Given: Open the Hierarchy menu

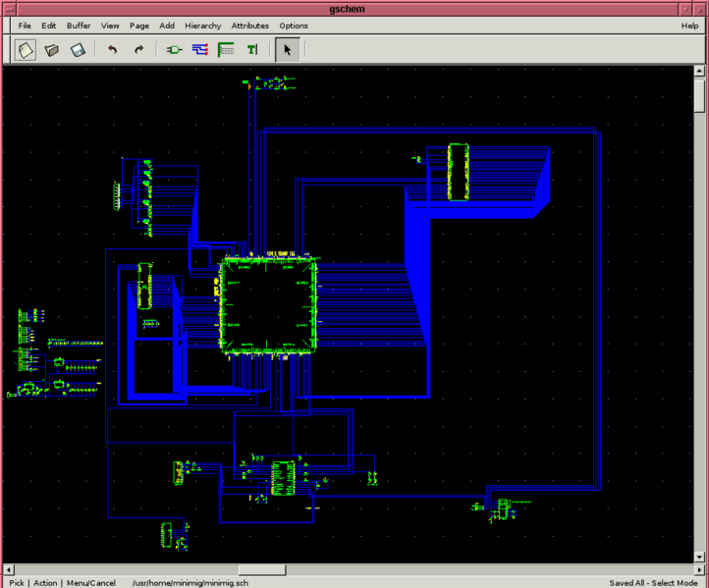Looking at the screenshot, I should (x=203, y=26).
